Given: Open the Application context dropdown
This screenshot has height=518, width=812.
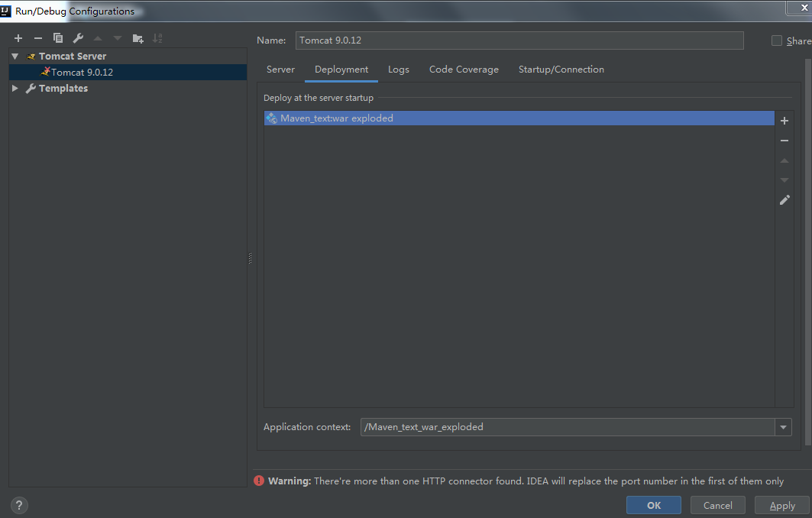Looking at the screenshot, I should pyautogui.click(x=783, y=427).
